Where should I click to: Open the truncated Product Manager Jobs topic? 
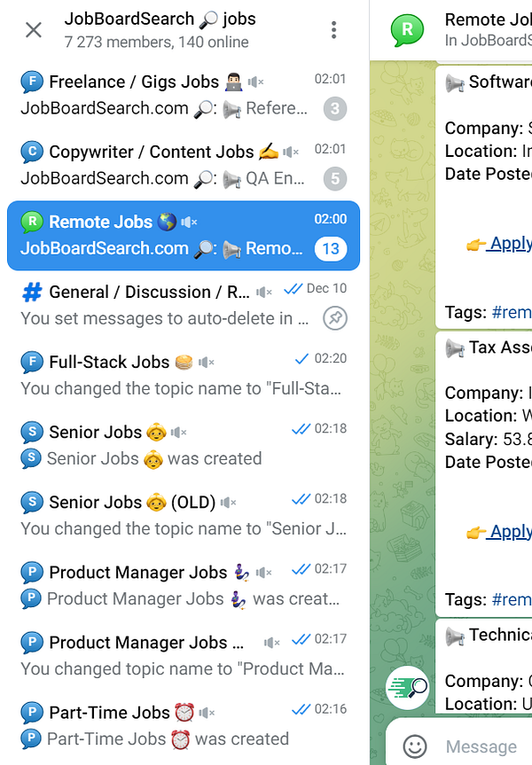184,656
